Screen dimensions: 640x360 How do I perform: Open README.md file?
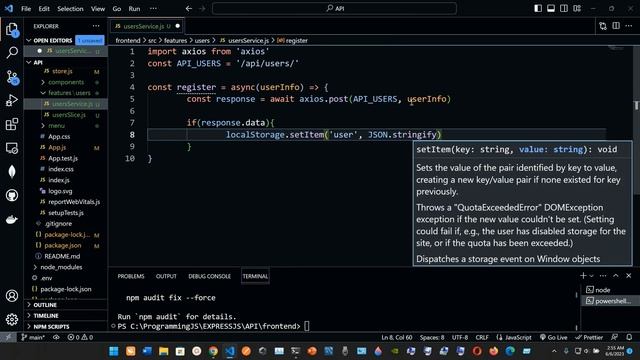62,256
